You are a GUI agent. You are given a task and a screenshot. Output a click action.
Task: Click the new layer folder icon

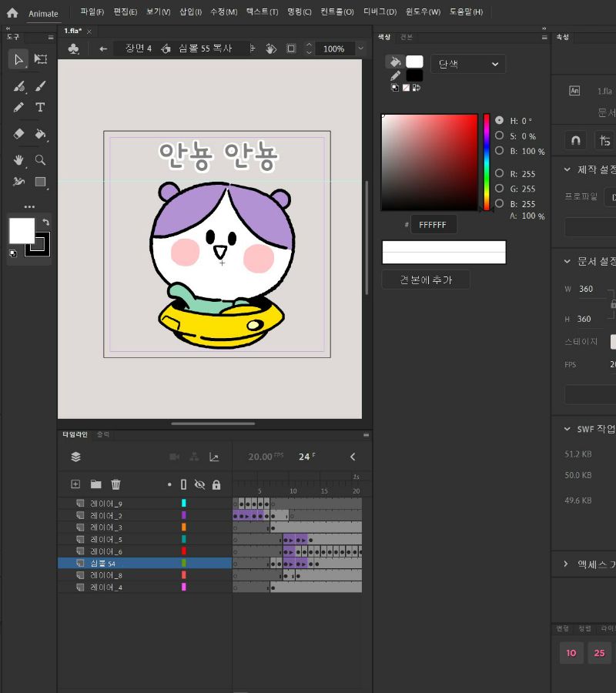[95, 484]
